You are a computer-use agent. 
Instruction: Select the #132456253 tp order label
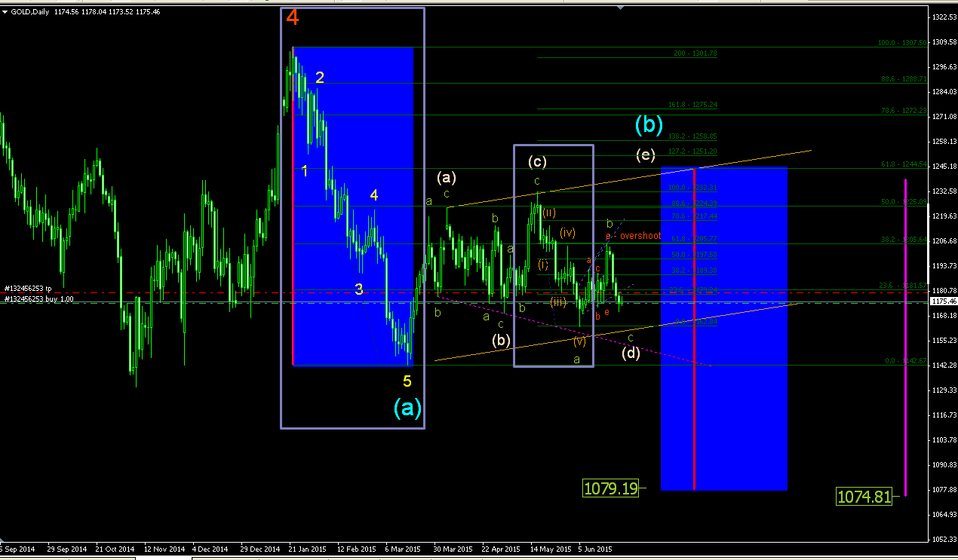click(27, 289)
